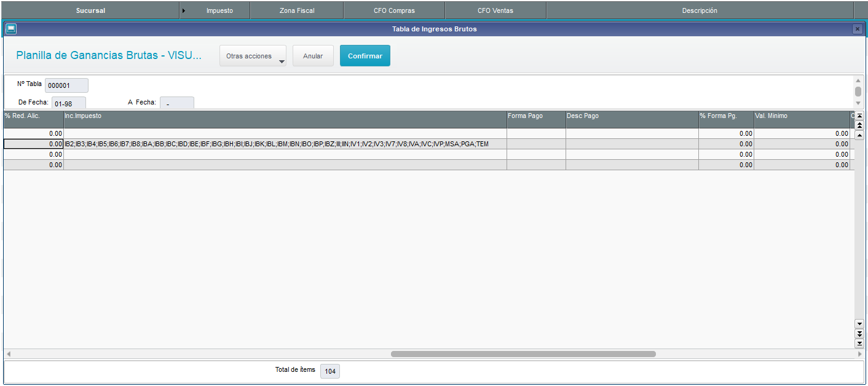Click the header panel vertical scrollbar thumb
The width and height of the screenshot is (868, 386).
858,91
